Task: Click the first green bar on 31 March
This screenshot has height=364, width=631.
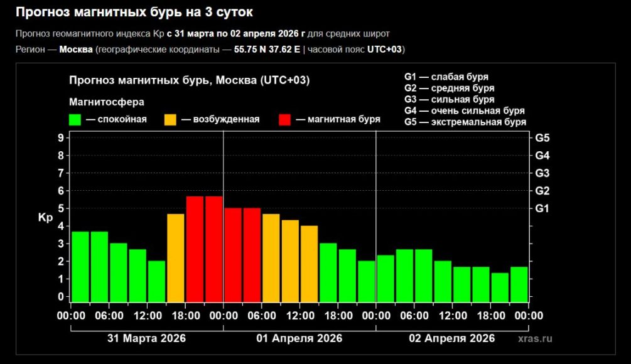Action: click(80, 267)
